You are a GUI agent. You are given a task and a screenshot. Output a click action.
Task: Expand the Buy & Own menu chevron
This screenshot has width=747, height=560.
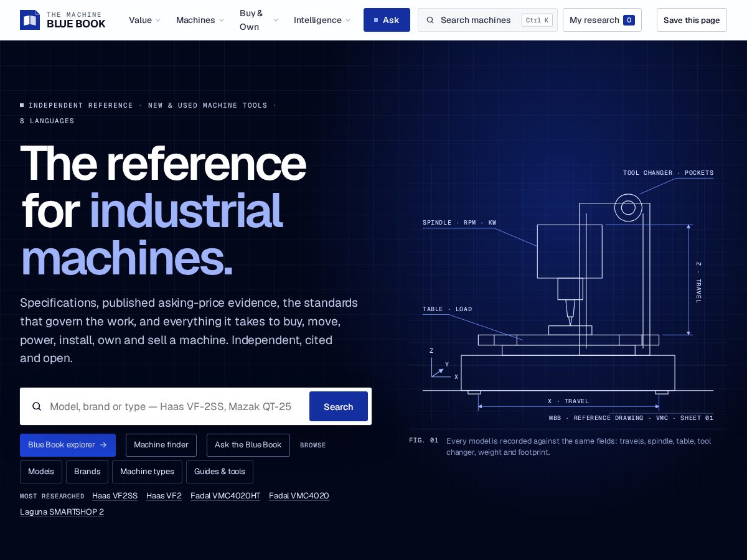pos(276,20)
